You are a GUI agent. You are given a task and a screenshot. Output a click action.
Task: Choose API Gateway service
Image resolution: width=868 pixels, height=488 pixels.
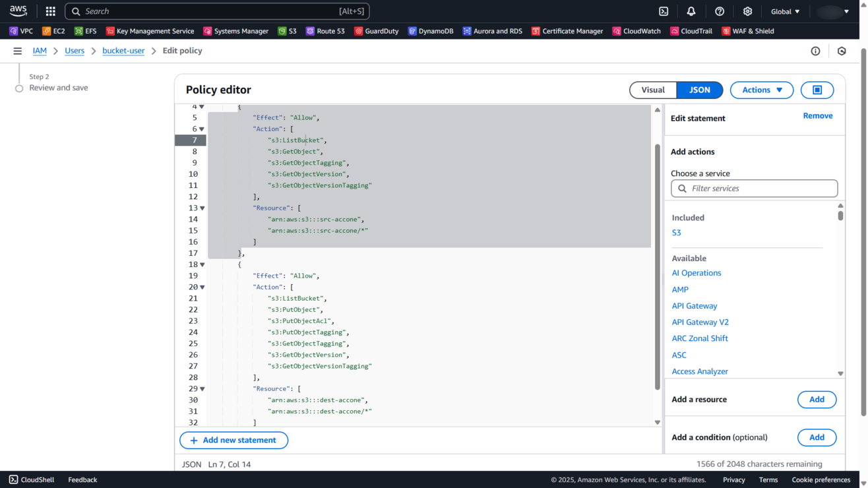pyautogui.click(x=695, y=306)
